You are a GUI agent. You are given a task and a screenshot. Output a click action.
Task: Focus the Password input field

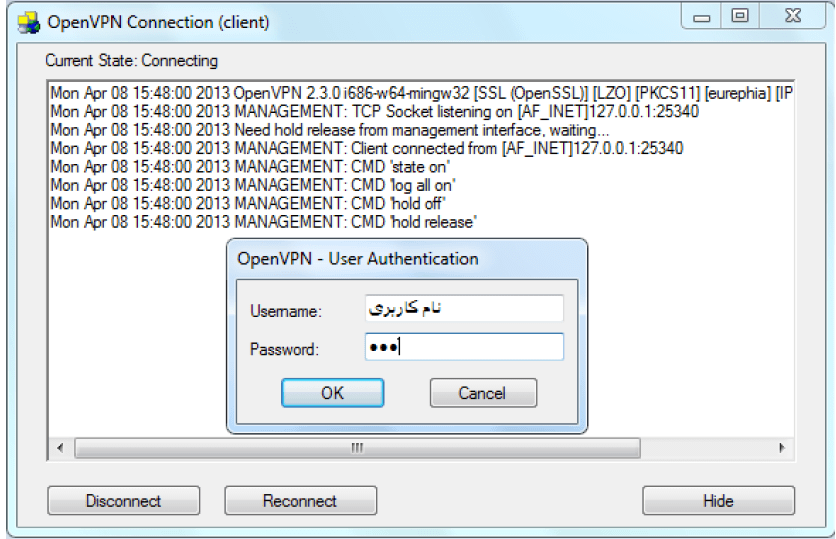464,347
